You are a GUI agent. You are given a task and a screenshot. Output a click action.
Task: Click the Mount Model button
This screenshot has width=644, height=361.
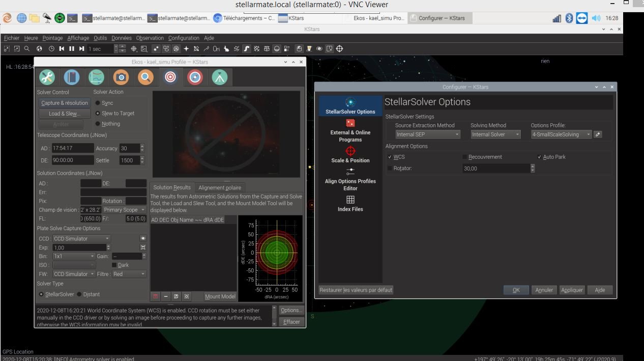[220, 296]
